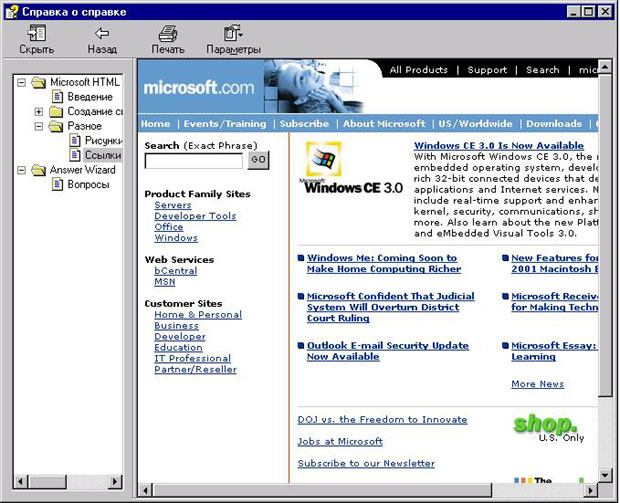Open the Home & Personal link
This screenshot has height=503, width=620.
pyautogui.click(x=198, y=315)
